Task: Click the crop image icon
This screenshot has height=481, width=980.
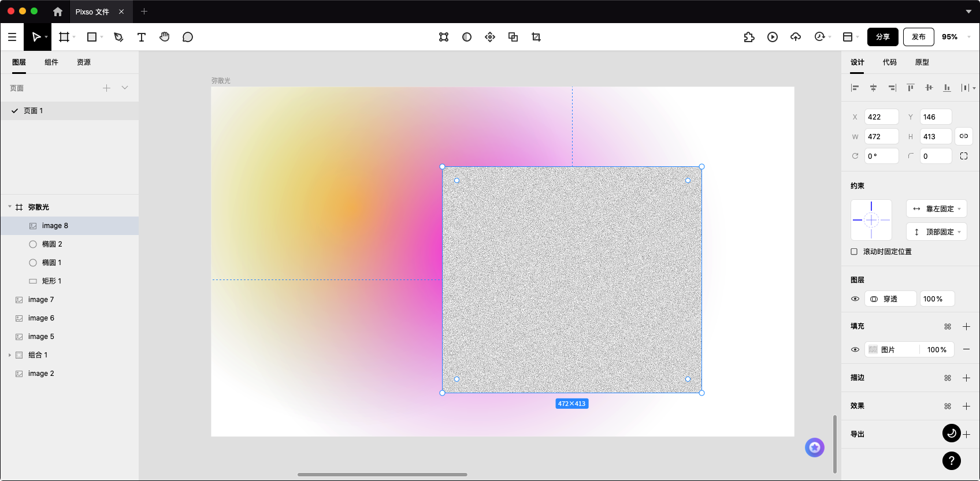Action: click(x=536, y=37)
